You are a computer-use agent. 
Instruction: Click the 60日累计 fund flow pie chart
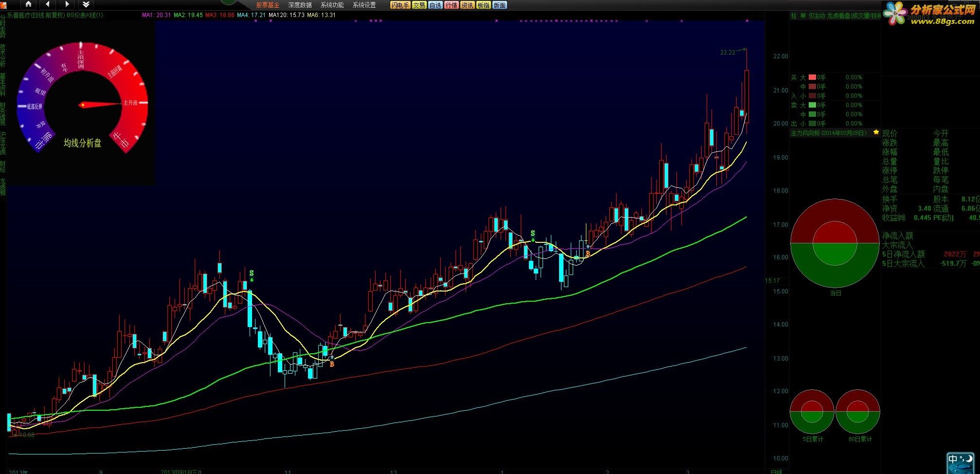[x=858, y=412]
